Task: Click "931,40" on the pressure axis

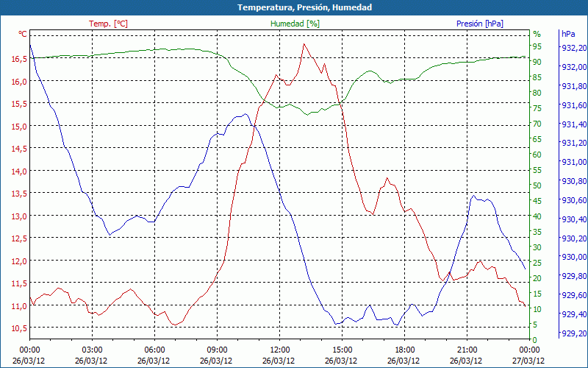Action: click(x=574, y=124)
